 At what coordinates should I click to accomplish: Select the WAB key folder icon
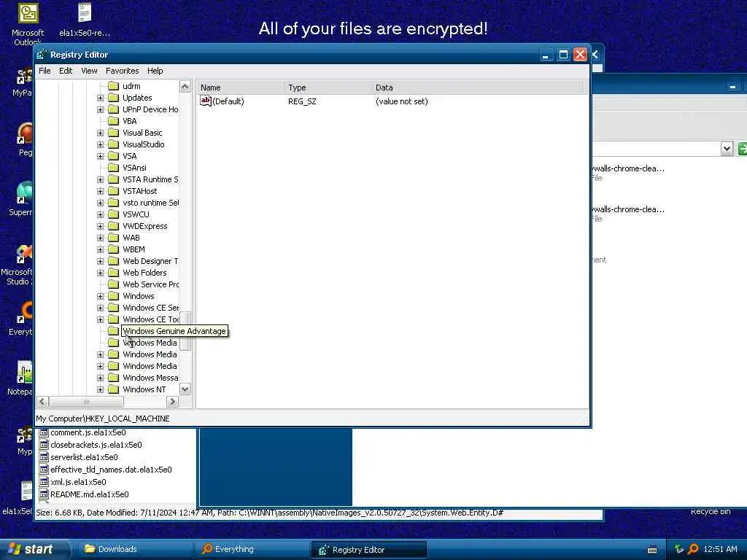tap(113, 238)
